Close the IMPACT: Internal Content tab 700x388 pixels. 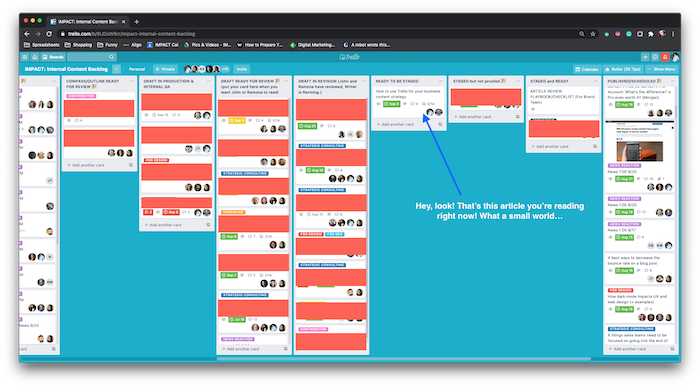[124, 21]
